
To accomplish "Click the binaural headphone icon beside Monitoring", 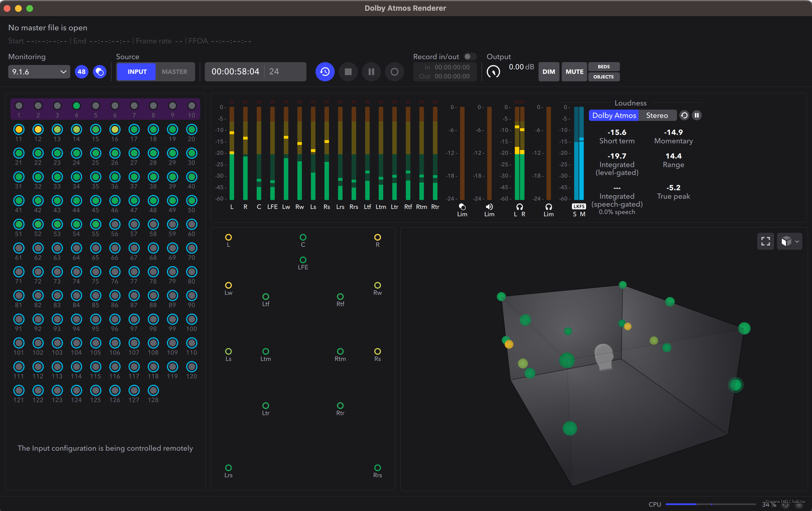I will point(99,71).
